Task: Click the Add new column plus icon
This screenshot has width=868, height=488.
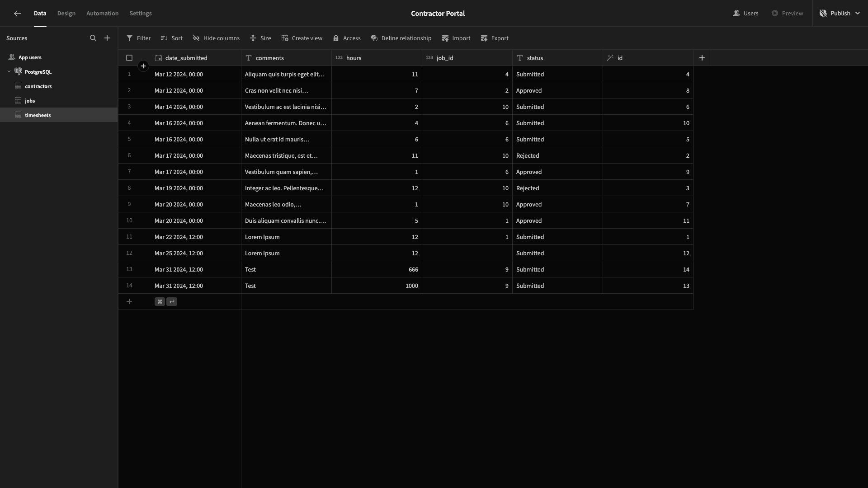Action: pyautogui.click(x=702, y=57)
